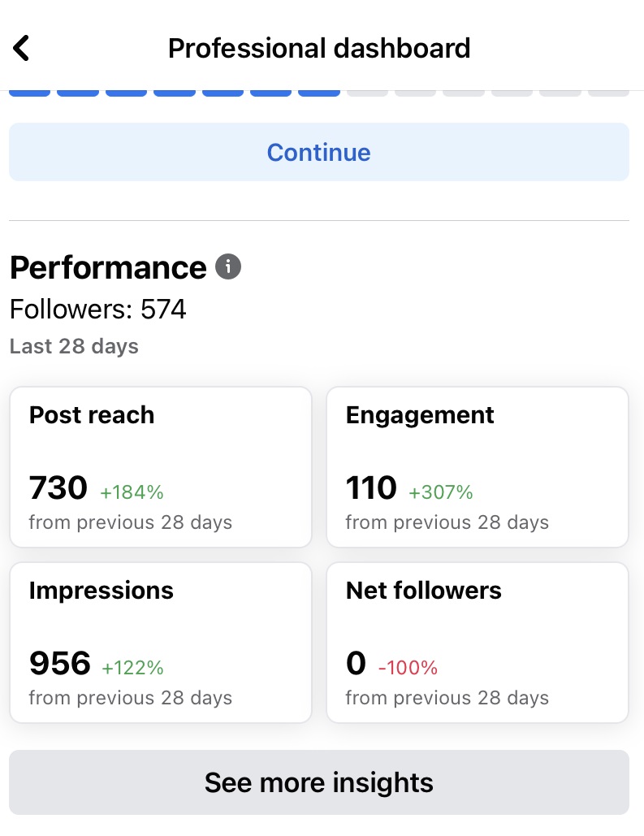Tap the Last 28 days label
The image size is (644, 836).
74,346
